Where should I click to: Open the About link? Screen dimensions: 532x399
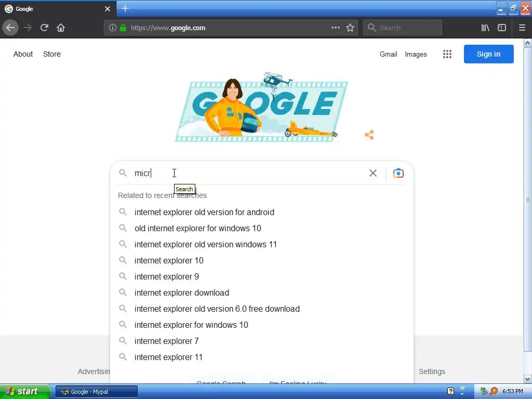point(23,54)
